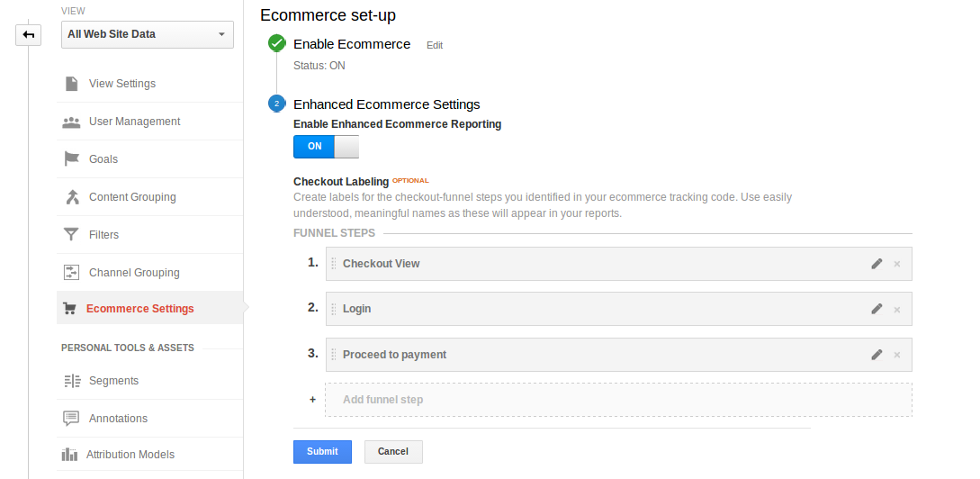980x479 pixels.
Task: Open the All Web Site Data dropdown
Action: 148,34
